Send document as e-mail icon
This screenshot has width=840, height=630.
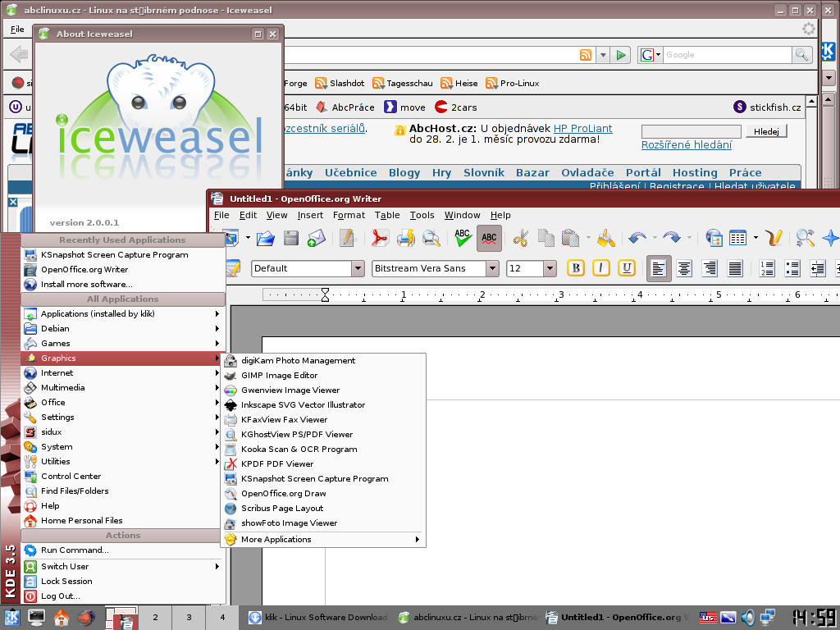(x=316, y=238)
